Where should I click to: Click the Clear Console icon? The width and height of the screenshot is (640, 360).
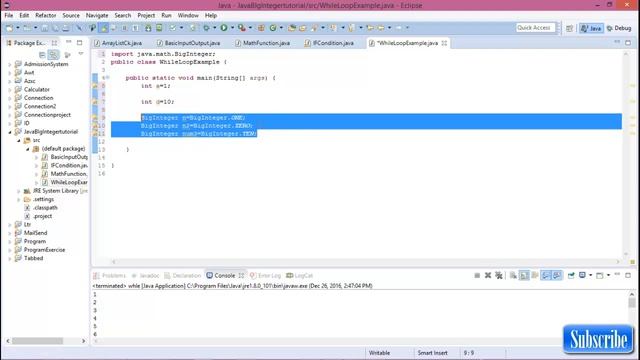(x=513, y=276)
